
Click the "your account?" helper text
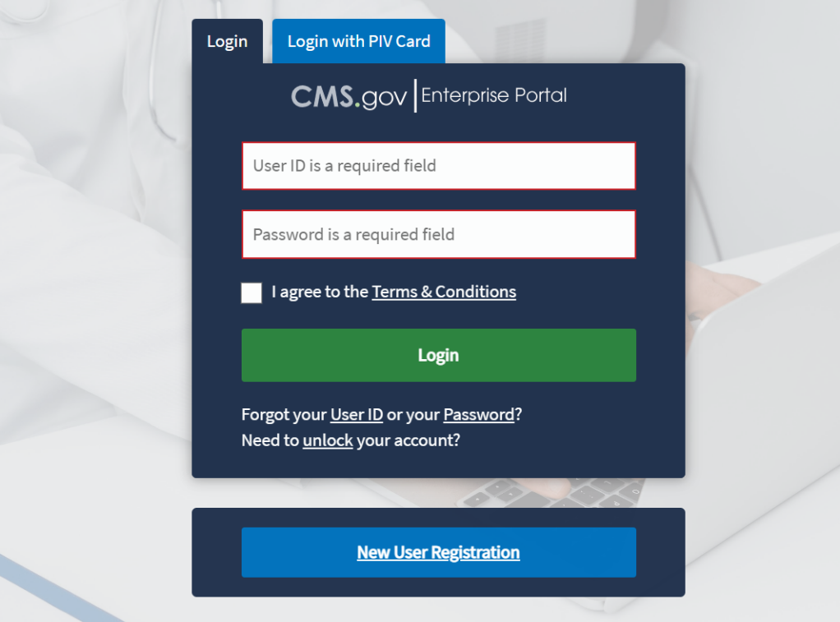[408, 440]
